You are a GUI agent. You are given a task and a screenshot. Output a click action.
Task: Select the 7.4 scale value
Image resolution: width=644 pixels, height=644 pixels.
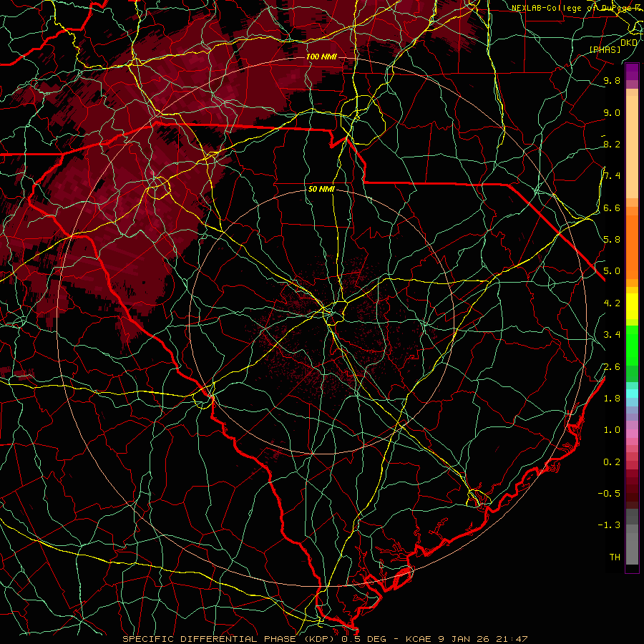[612, 176]
